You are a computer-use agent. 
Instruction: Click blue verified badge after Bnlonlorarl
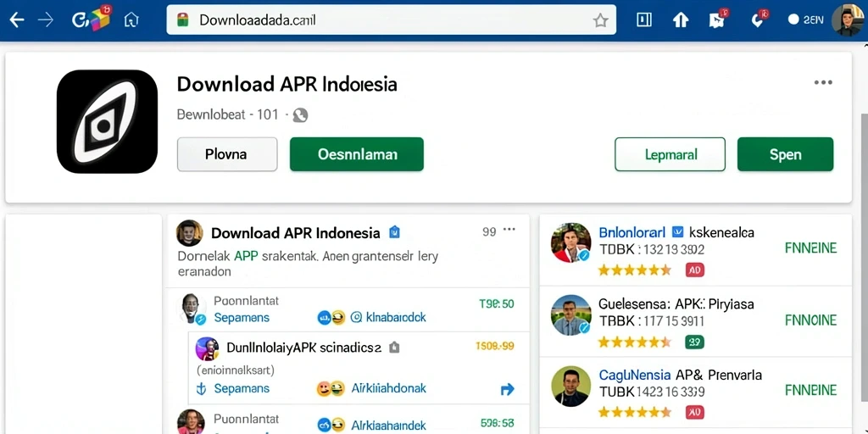(x=677, y=232)
